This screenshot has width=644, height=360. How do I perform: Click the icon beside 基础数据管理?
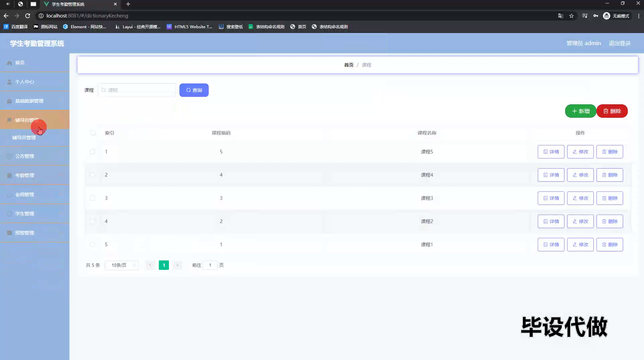tap(9, 101)
